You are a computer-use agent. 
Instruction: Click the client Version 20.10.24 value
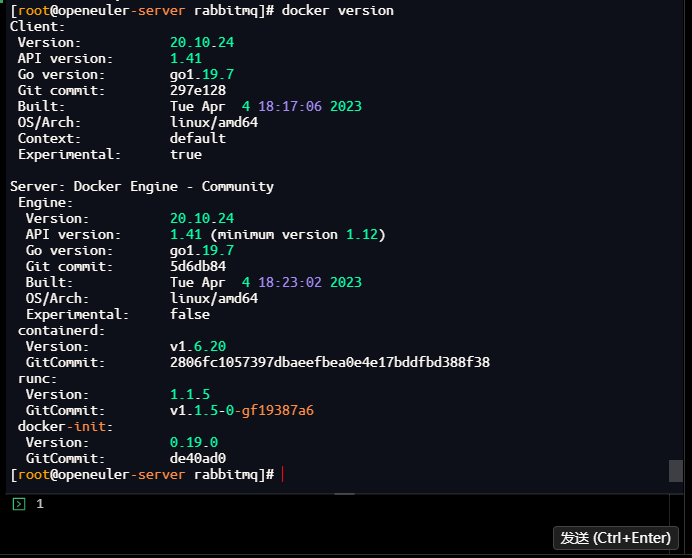tap(202, 42)
